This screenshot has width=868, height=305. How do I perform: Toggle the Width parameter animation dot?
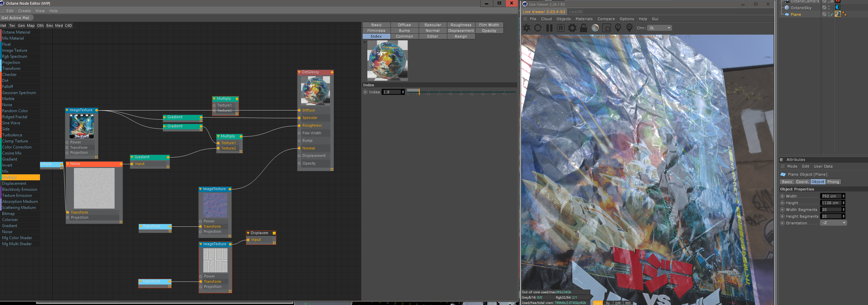(782, 196)
